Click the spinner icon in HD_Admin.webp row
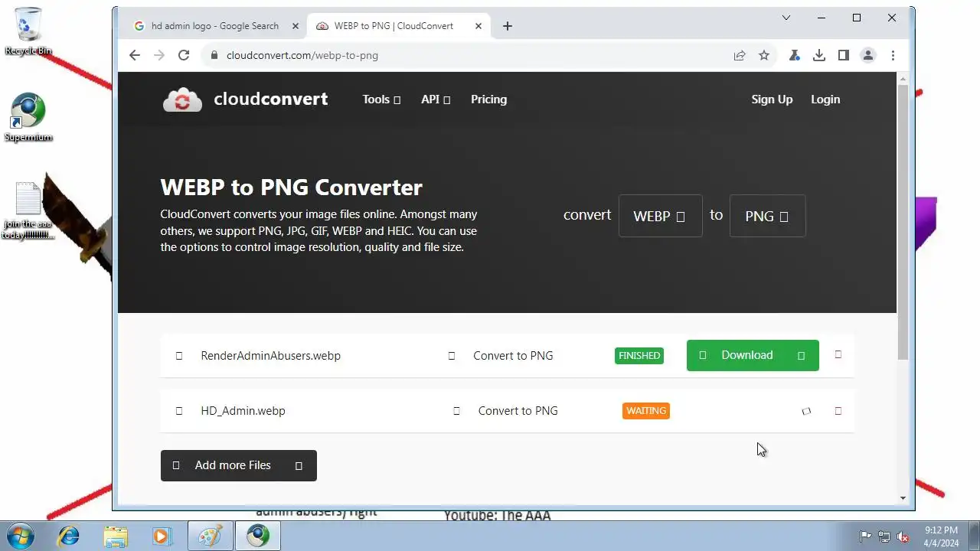This screenshot has height=551, width=980. [806, 411]
